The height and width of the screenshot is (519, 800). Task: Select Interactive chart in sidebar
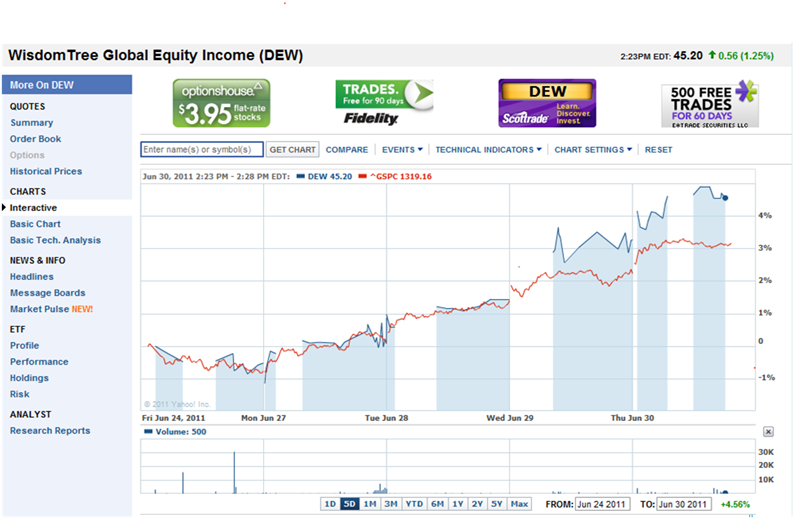click(x=33, y=208)
